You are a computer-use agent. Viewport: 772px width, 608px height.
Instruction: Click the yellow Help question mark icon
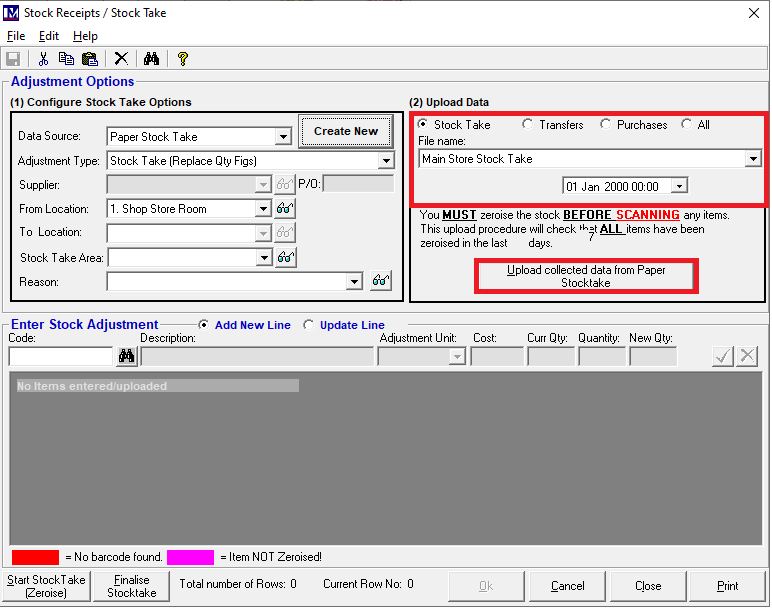pyautogui.click(x=183, y=59)
